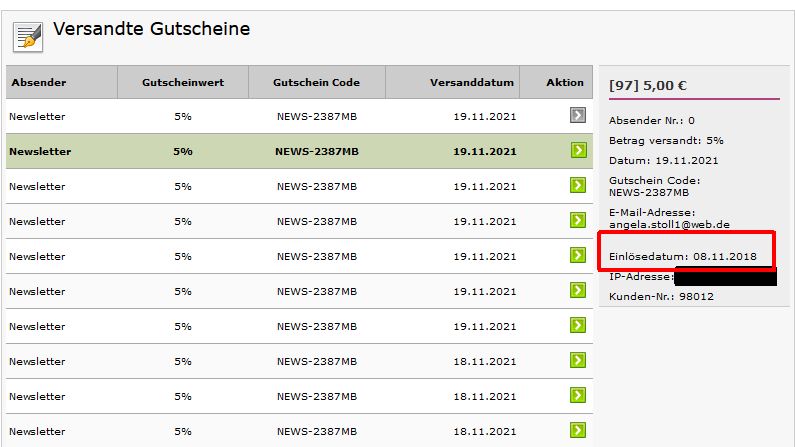
Task: Click the gray arrow in the first row
Action: click(x=577, y=116)
